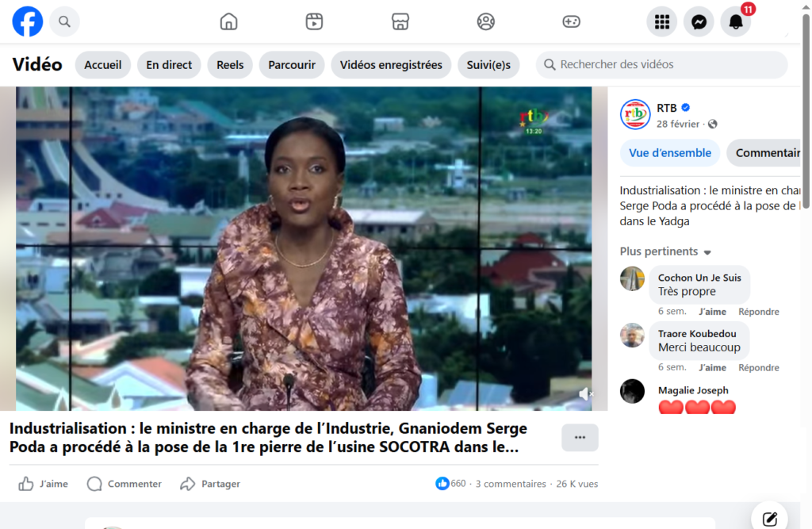Open notifications bell with 11 badge
812x529 pixels.
click(736, 22)
